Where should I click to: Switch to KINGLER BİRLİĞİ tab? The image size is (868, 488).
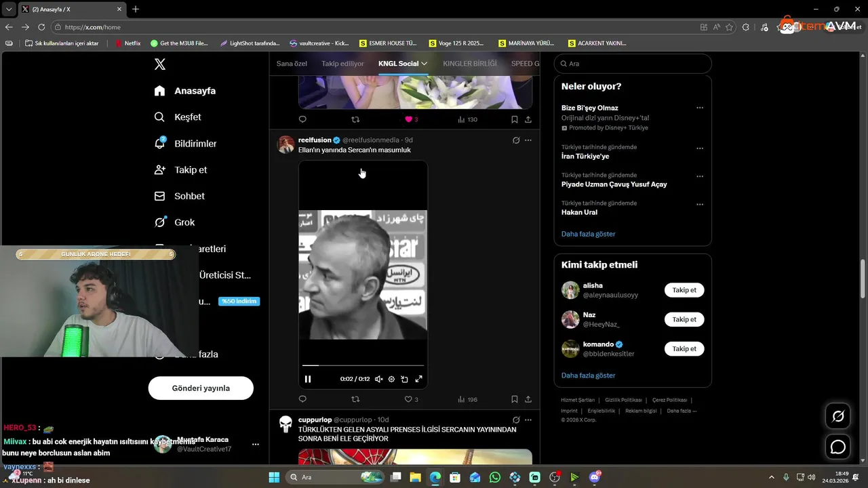click(470, 64)
